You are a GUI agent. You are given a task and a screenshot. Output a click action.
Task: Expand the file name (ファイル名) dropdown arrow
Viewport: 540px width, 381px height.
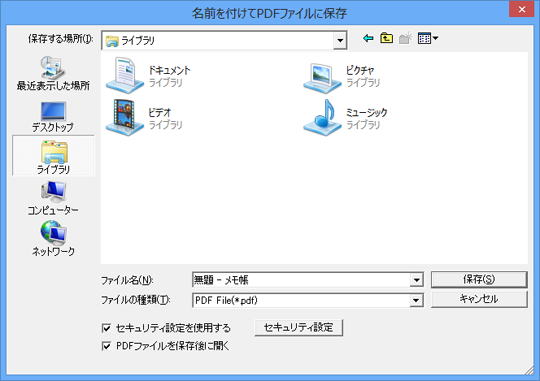(416, 280)
